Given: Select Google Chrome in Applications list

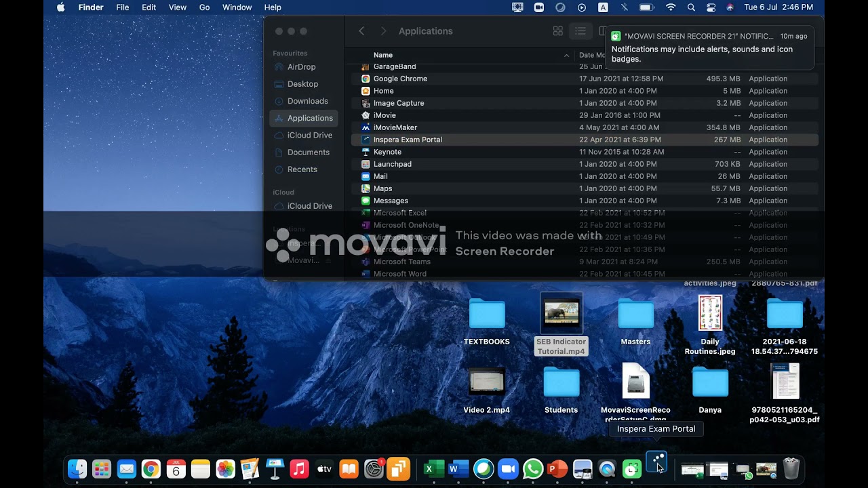Looking at the screenshot, I should coord(585,79).
